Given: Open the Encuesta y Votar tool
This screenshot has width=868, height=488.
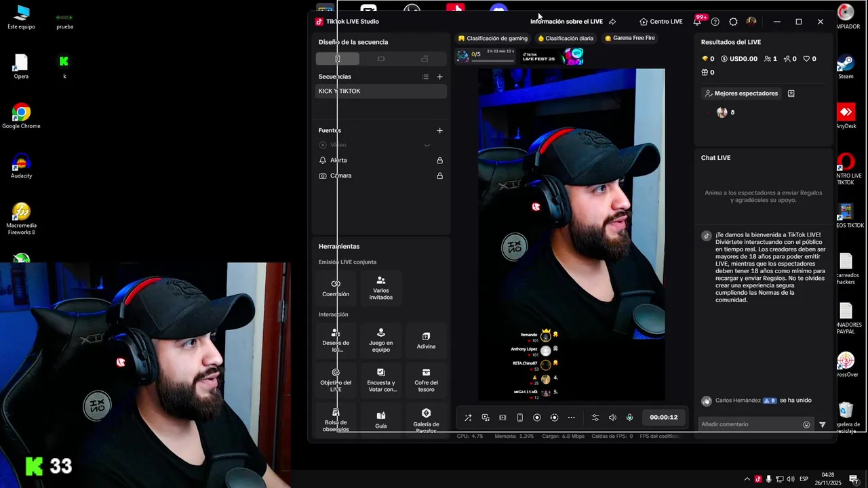Looking at the screenshot, I should [x=381, y=380].
